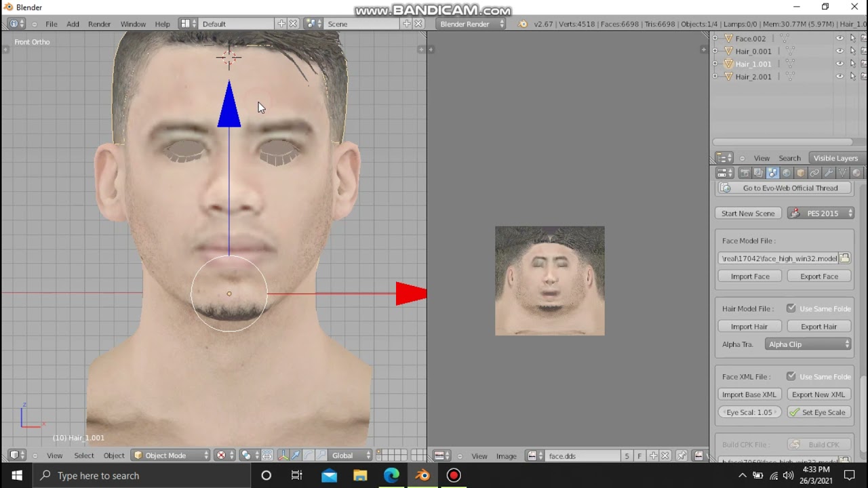This screenshot has height=488, width=868.
Task: Open the viewport shading dropdown
Action: tap(224, 455)
